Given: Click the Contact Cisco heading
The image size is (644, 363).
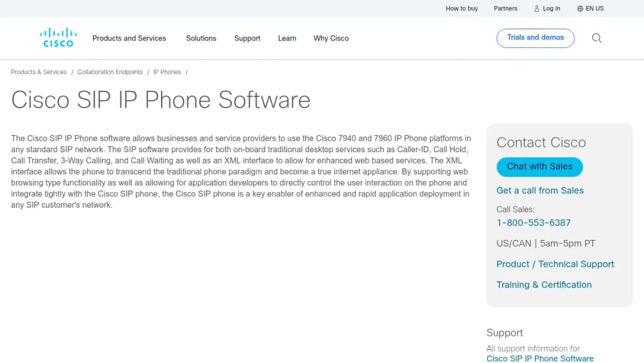Looking at the screenshot, I should (x=541, y=142).
